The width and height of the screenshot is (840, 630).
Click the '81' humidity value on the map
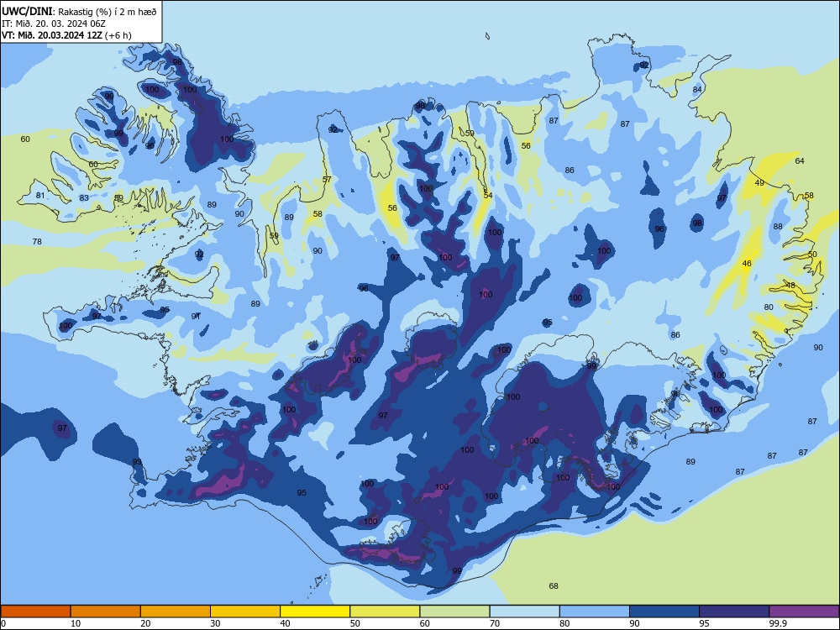pos(40,196)
